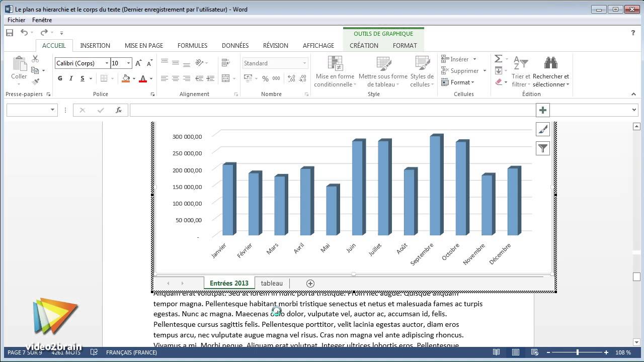Viewport: 644px width, 362px height.
Task: Click the Format cells button
Action: click(458, 82)
